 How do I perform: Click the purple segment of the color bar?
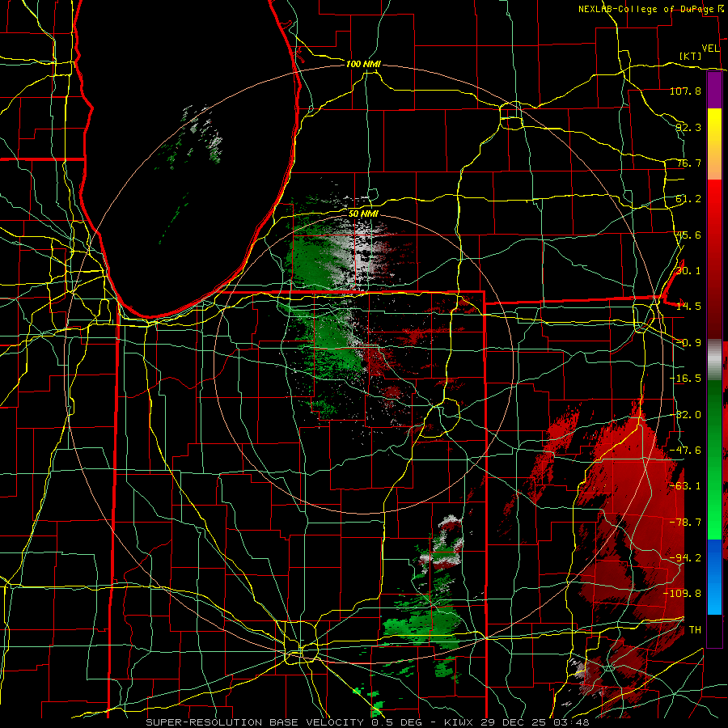point(714,90)
